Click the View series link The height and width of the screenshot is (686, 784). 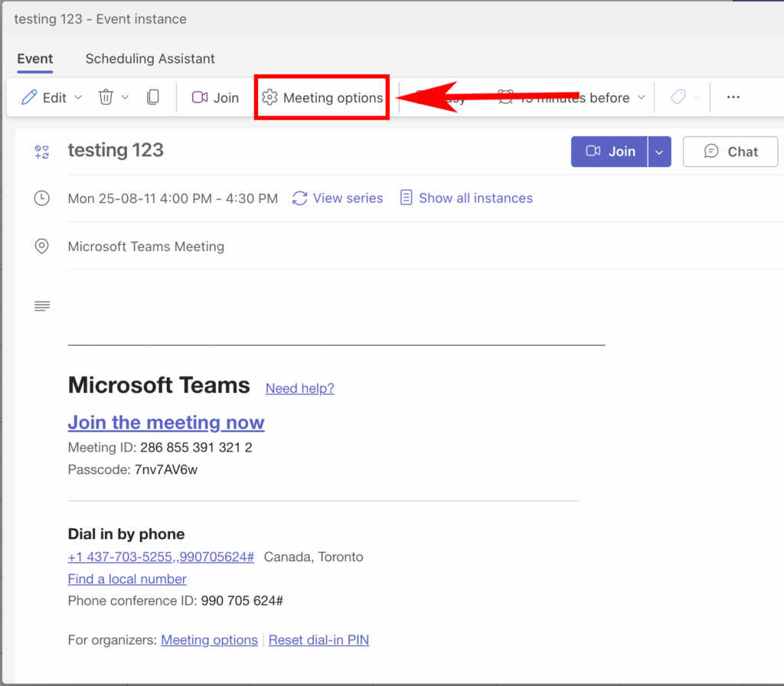tap(338, 198)
